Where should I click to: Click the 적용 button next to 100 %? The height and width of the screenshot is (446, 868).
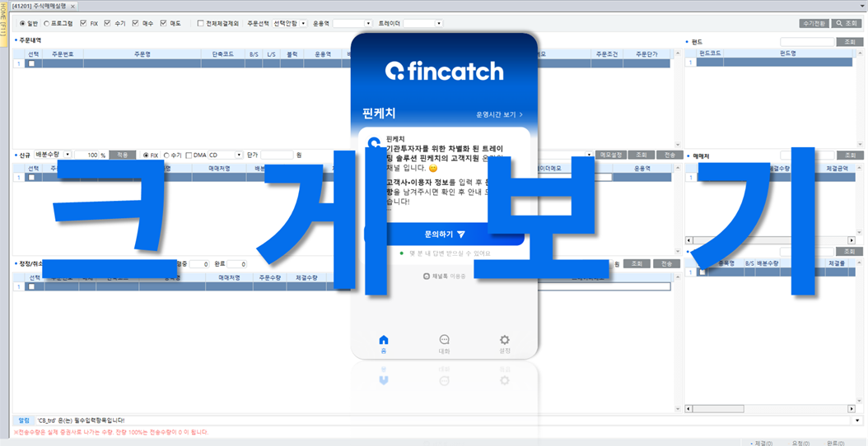click(122, 155)
